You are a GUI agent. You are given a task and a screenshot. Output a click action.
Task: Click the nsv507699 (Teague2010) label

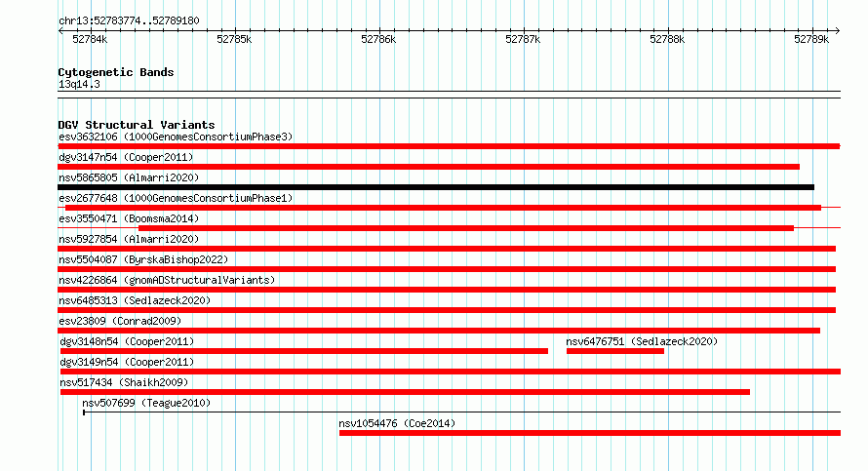pyautogui.click(x=146, y=403)
